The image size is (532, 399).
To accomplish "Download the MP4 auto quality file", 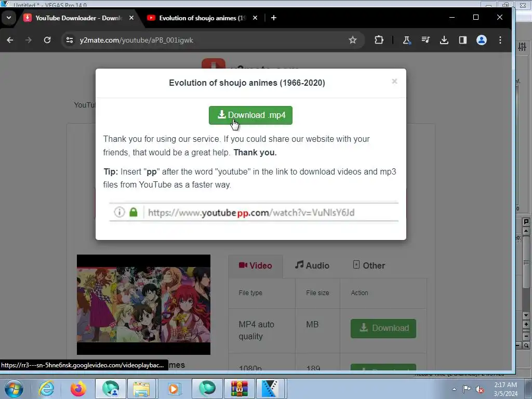I will [383, 328].
